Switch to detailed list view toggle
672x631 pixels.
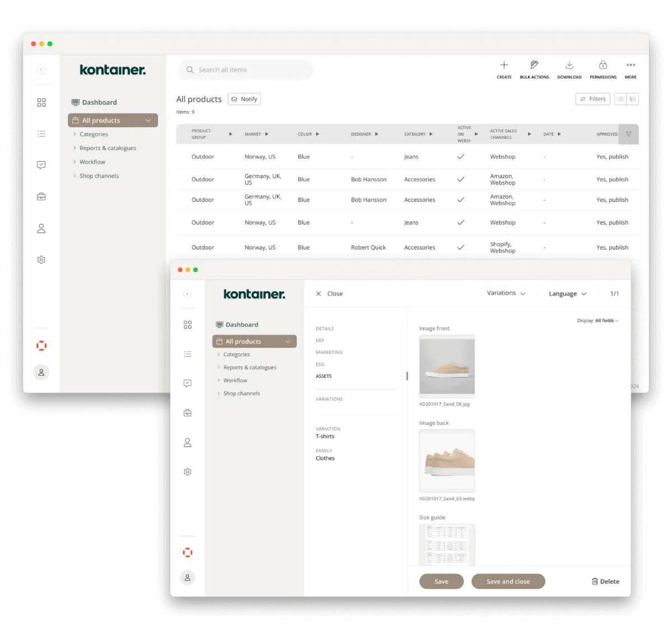pyautogui.click(x=633, y=99)
